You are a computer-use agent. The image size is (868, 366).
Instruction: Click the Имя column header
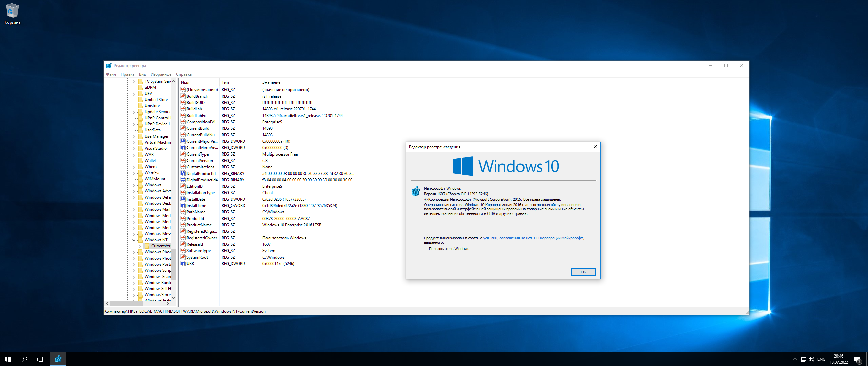[x=199, y=82]
